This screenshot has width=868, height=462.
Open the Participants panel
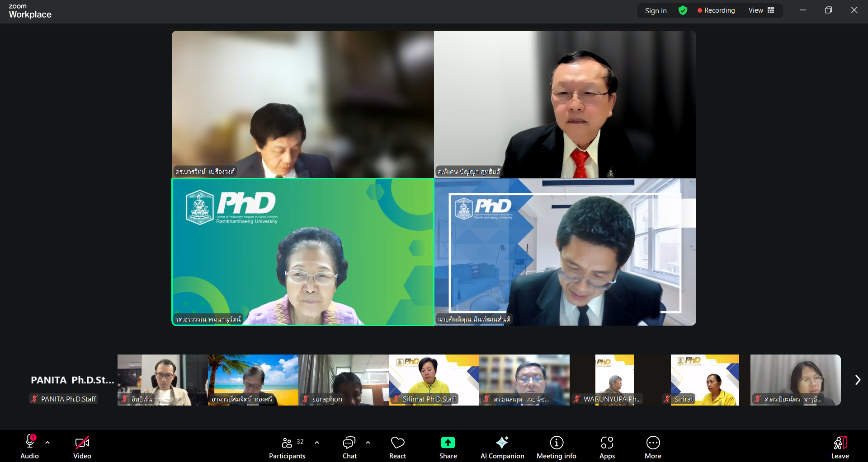(x=287, y=447)
